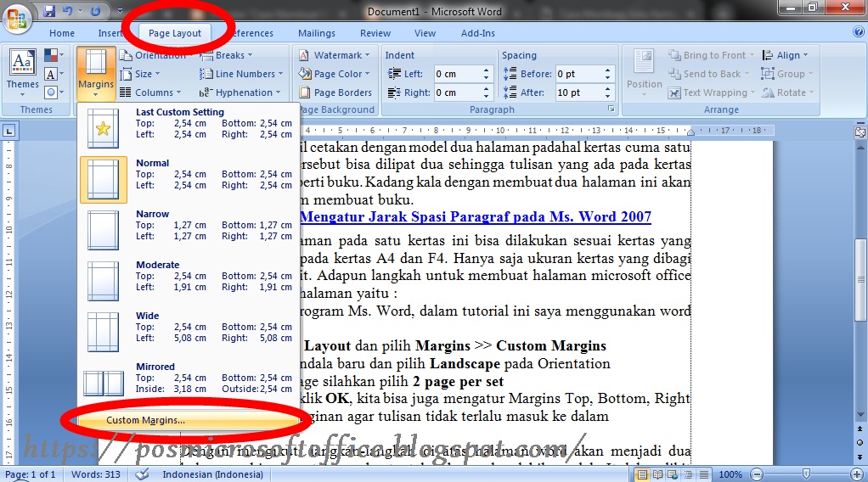
Task: Open the Orientation dropdown
Action: [156, 55]
